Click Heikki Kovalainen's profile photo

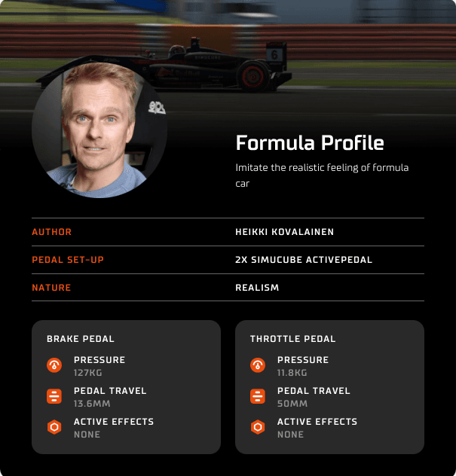click(99, 130)
